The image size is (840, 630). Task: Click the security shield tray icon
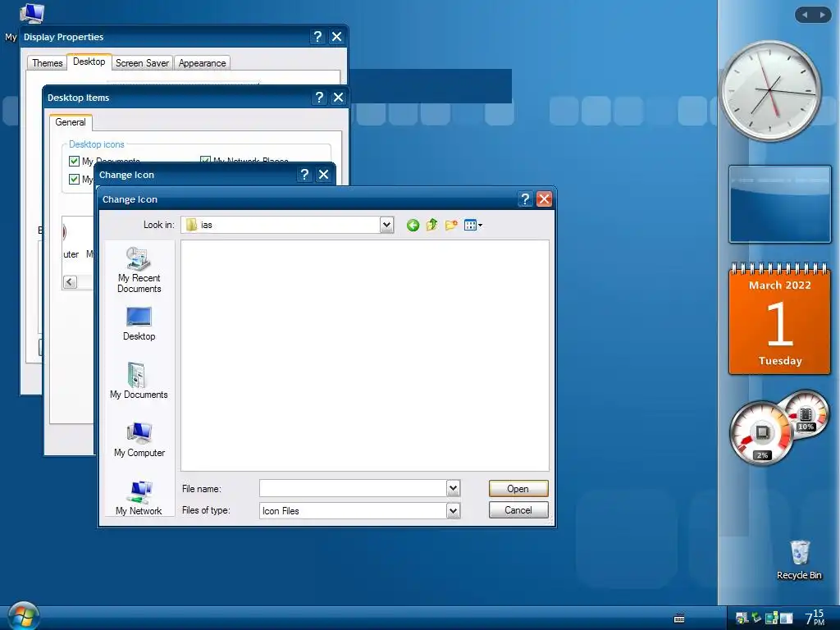point(742,619)
